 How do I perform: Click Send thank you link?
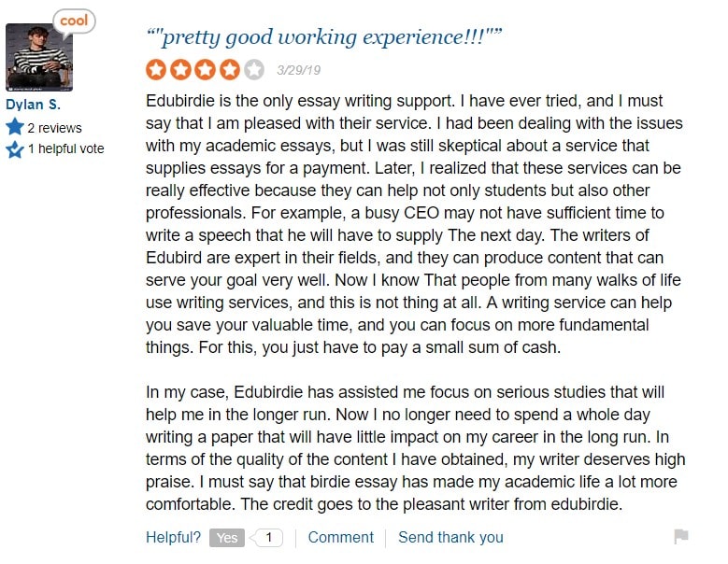450,537
